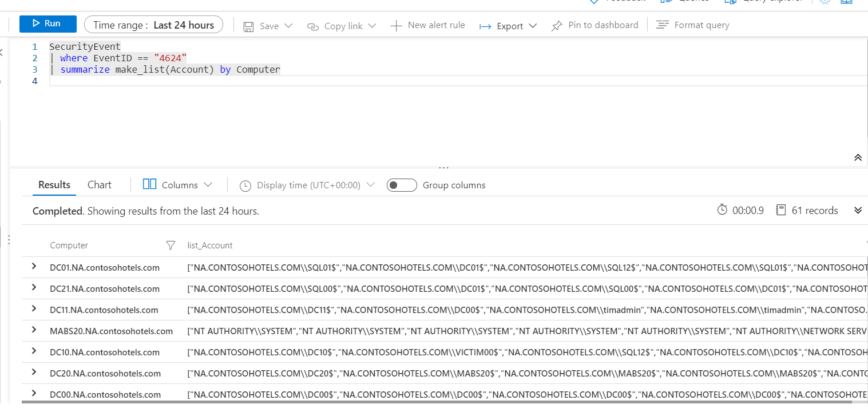Expand the DC10.NA.contosohotels.com row
The height and width of the screenshot is (412, 868).
click(x=34, y=351)
